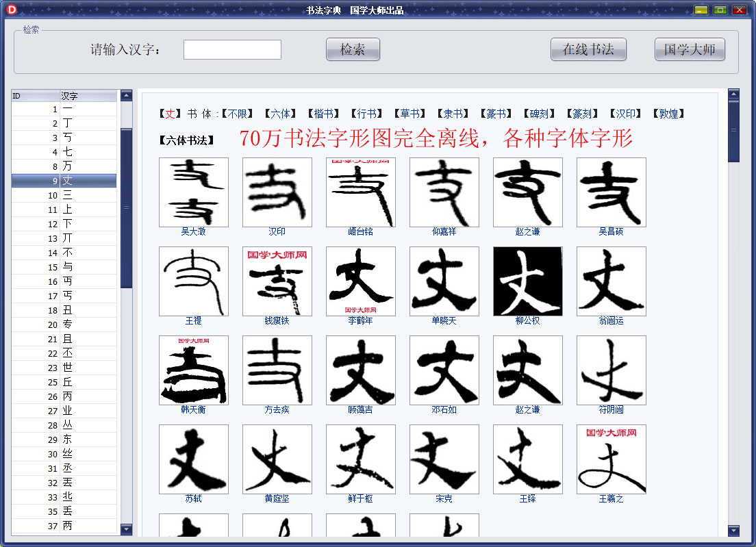Click results pane scroll down arrow
Image resolution: width=756 pixels, height=547 pixels.
734,531
